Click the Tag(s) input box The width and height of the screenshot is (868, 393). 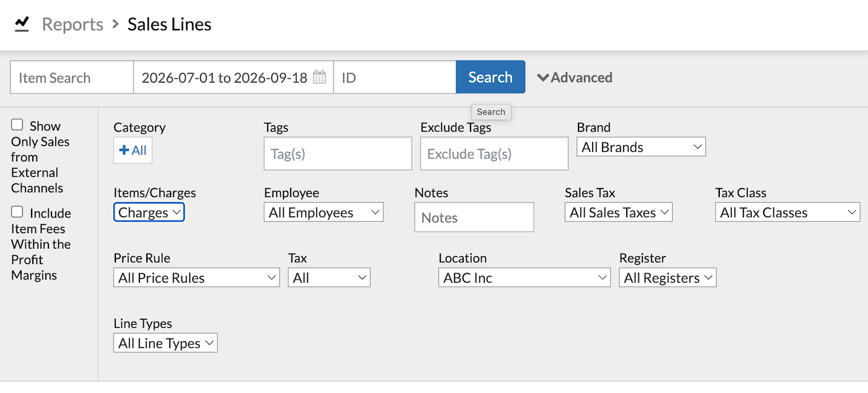(x=338, y=154)
